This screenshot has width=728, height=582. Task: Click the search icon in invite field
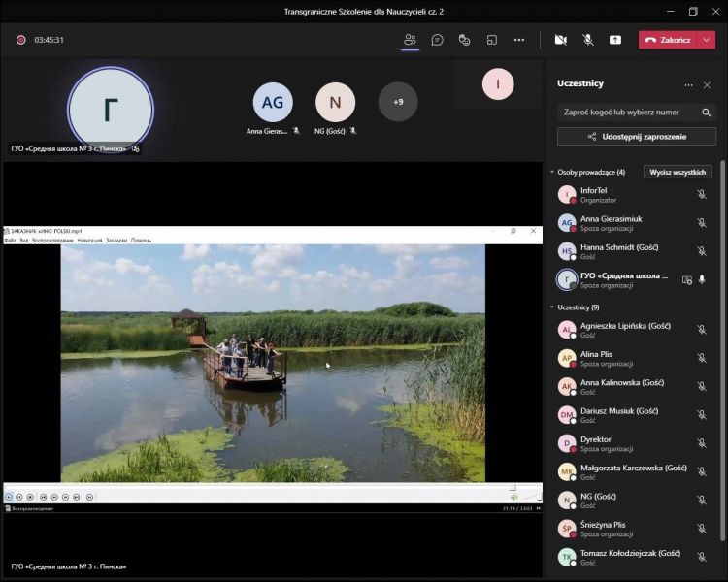tap(706, 113)
